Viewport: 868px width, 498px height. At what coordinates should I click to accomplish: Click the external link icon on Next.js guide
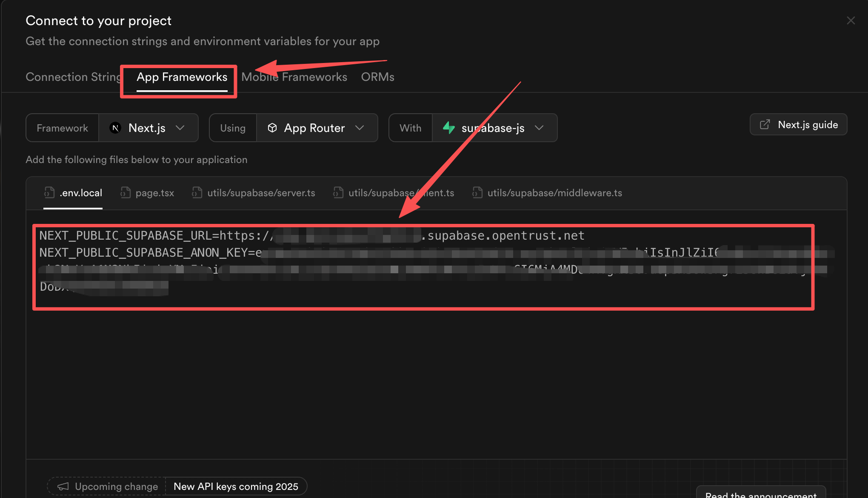point(765,124)
